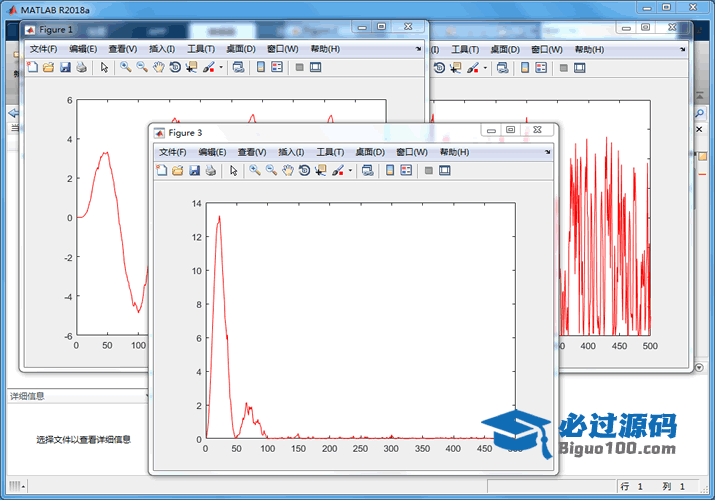Toggle Insert Colorbar in Figure 1 toolbar

click(260, 67)
